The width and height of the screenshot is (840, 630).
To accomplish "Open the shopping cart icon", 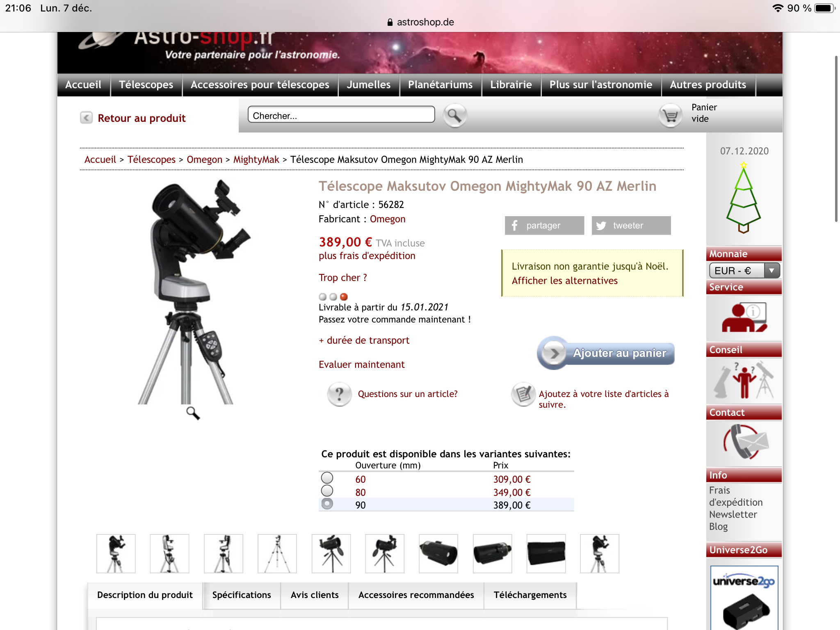I will [x=670, y=115].
